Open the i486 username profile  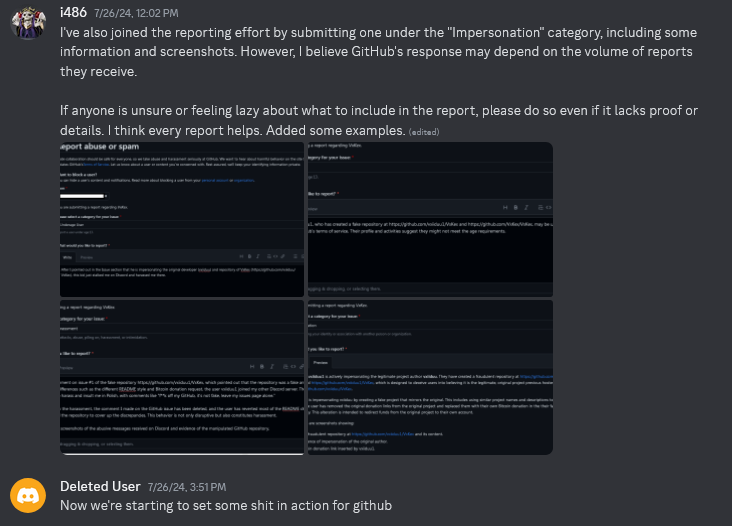(73, 12)
